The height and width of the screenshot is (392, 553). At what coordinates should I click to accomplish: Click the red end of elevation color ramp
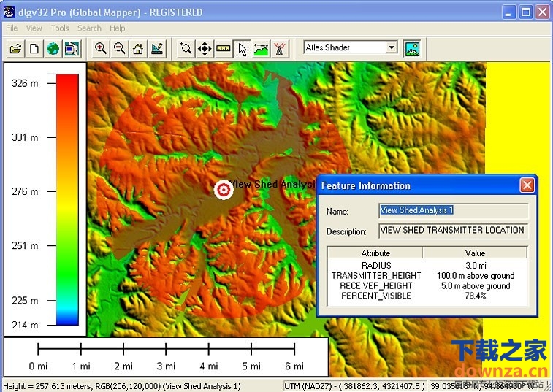click(67, 80)
